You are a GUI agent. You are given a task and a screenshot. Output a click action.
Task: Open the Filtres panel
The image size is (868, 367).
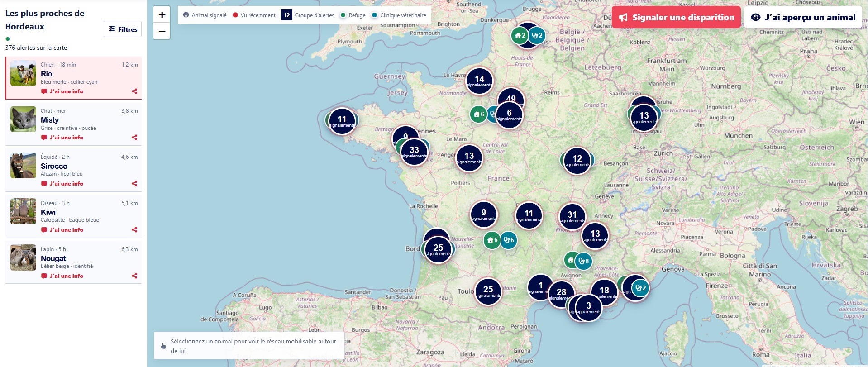point(123,29)
